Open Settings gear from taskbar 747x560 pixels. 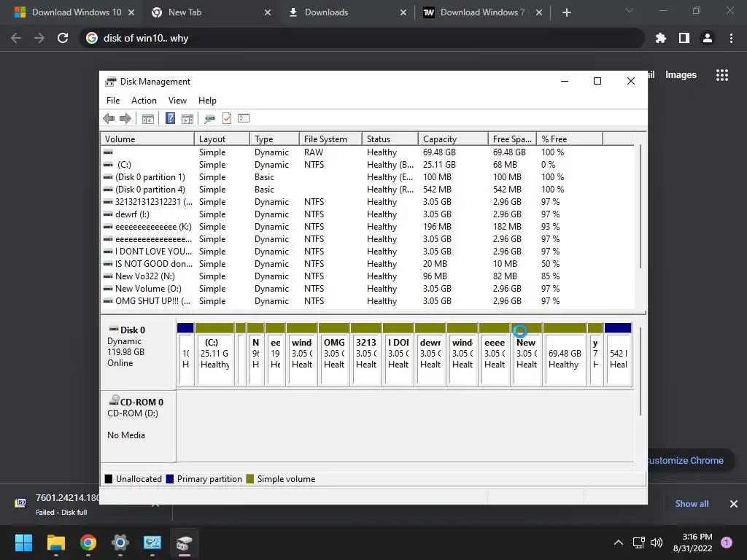(x=120, y=542)
